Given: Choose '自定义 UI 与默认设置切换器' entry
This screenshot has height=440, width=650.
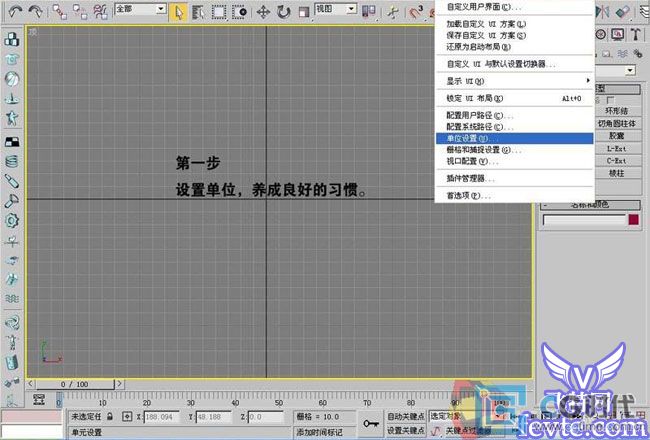Looking at the screenshot, I should point(514,64).
